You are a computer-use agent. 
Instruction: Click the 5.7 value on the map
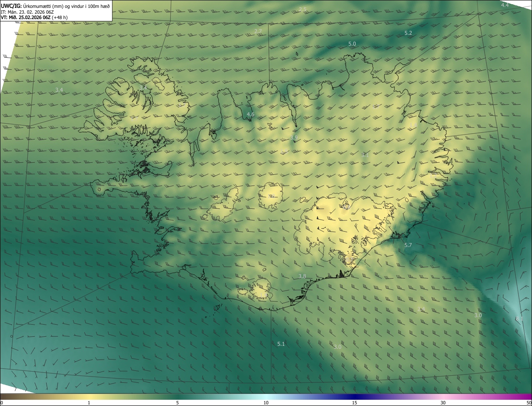tap(408, 245)
